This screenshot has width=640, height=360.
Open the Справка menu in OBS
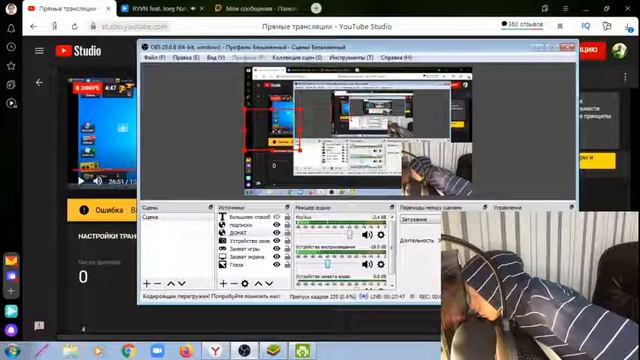tap(396, 58)
